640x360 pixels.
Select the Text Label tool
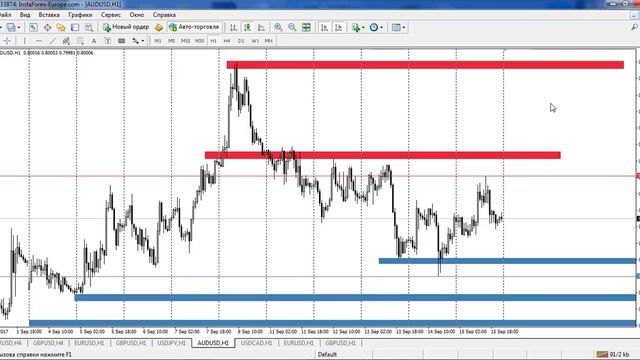108,41
